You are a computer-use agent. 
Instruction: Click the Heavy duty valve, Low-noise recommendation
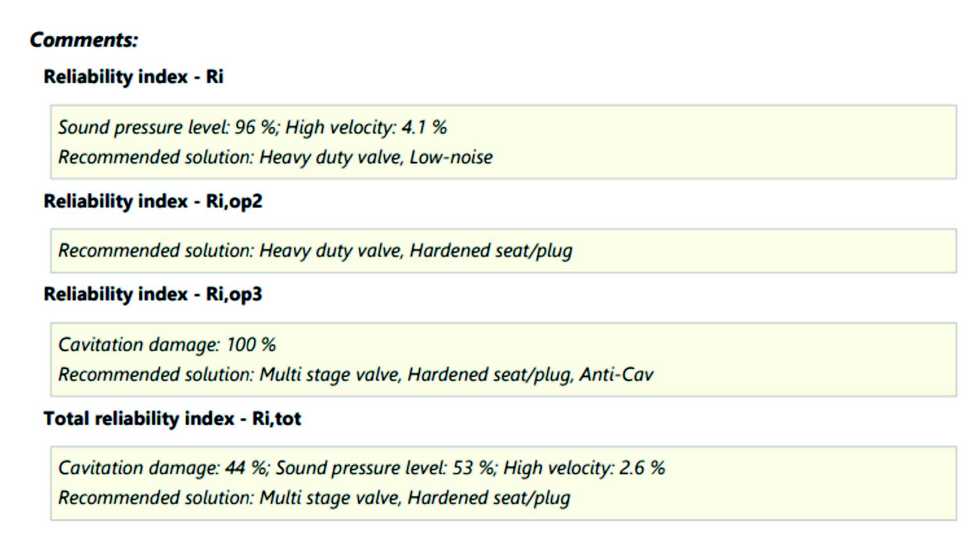coord(376,157)
